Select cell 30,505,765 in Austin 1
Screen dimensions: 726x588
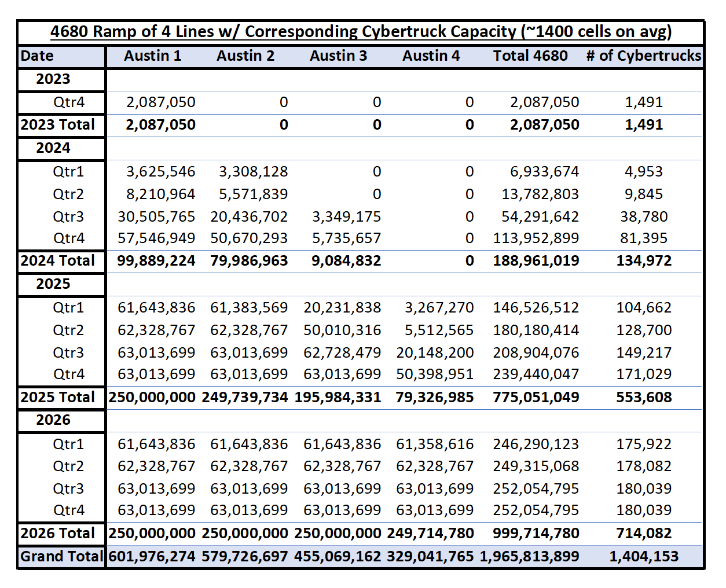point(156,217)
